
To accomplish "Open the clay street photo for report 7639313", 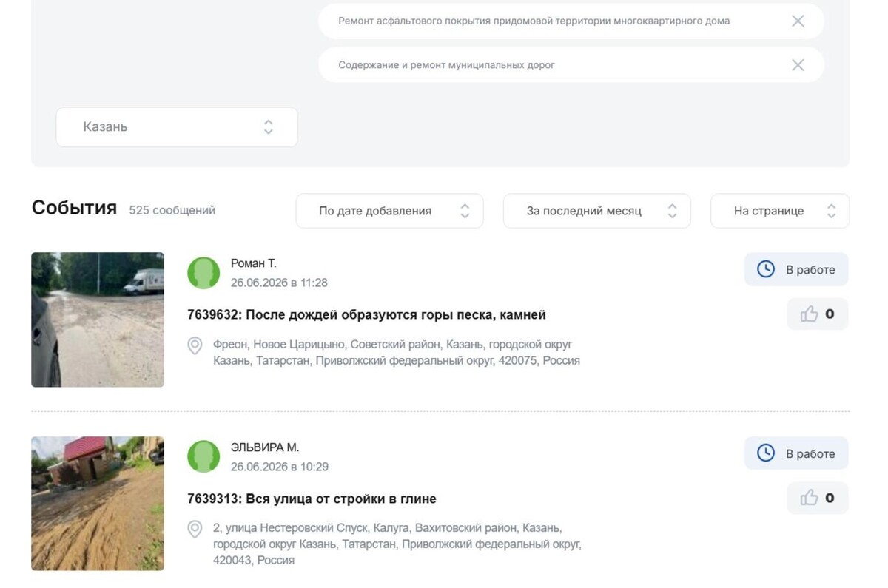I will click(x=98, y=504).
